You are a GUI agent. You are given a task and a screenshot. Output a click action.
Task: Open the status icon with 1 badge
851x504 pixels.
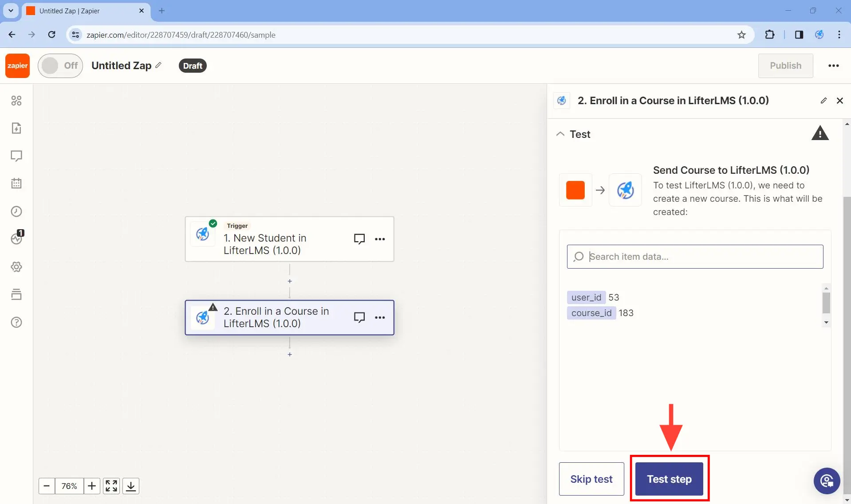(17, 238)
